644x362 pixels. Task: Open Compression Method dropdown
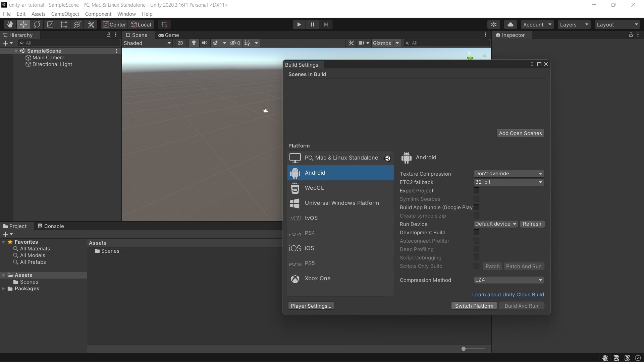[509, 280]
